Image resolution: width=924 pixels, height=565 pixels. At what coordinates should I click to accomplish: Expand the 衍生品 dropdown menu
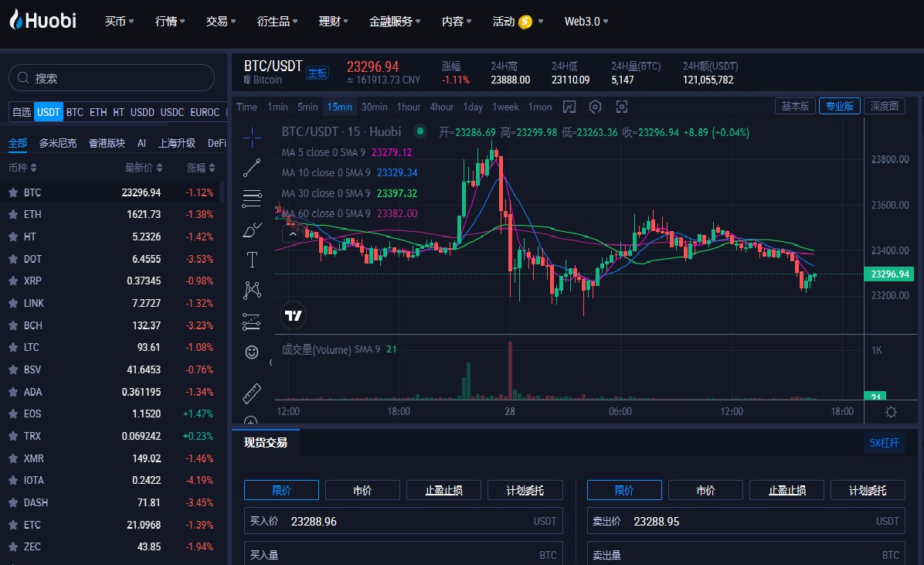[277, 22]
